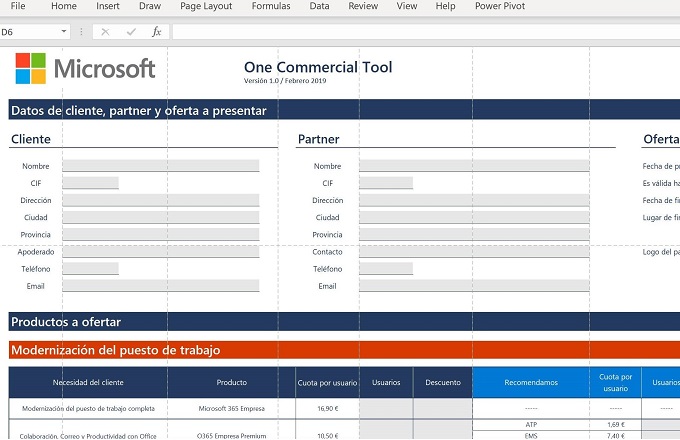This screenshot has height=440, width=680.
Task: Click the first 'Usuarios' column header
Action: [x=386, y=382]
